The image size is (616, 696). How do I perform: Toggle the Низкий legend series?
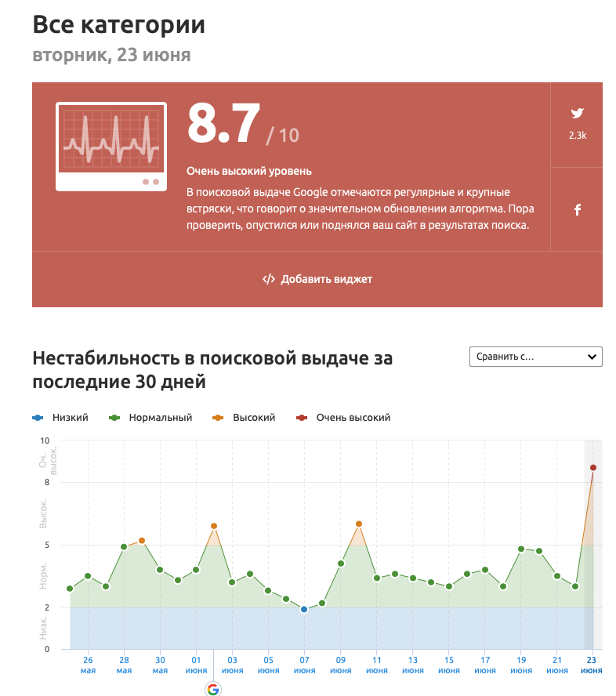tap(60, 418)
